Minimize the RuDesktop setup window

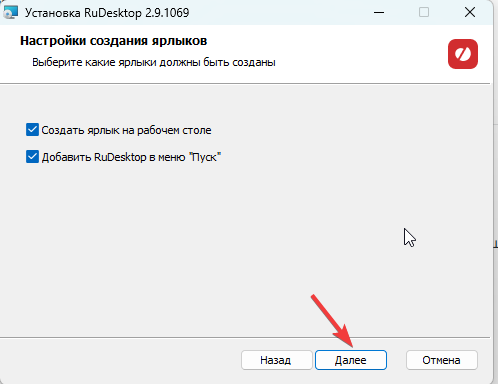point(379,13)
